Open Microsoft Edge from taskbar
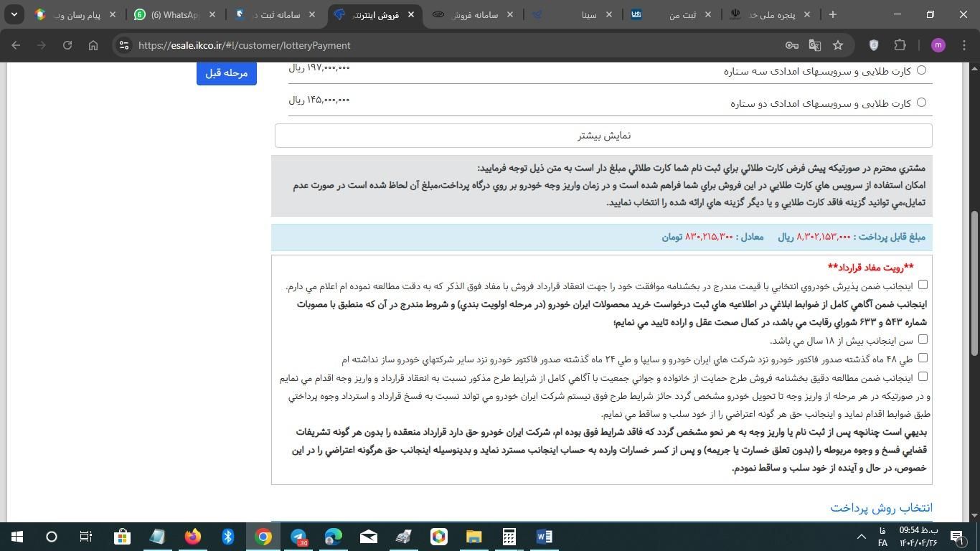The height and width of the screenshot is (551, 980). (334, 537)
